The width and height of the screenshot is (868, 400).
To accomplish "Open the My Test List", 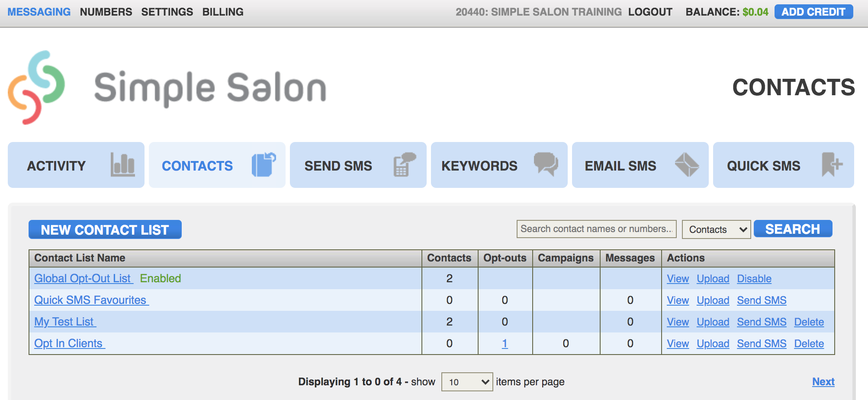I will 64,322.
